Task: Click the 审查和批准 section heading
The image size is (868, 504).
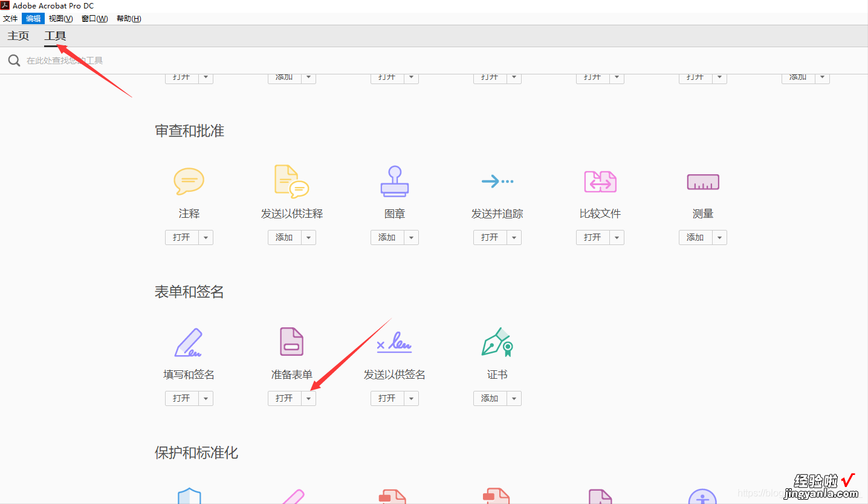Action: click(x=190, y=131)
